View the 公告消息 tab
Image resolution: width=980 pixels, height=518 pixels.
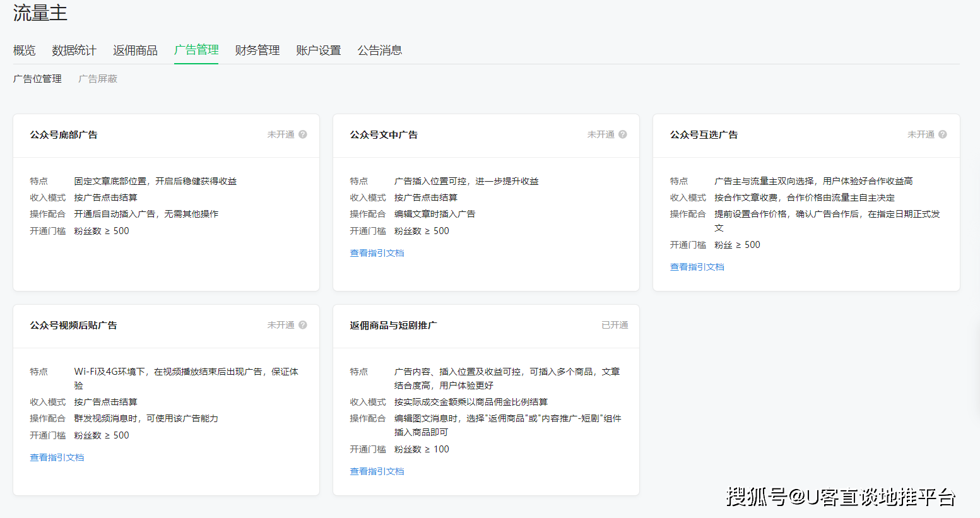click(x=380, y=50)
